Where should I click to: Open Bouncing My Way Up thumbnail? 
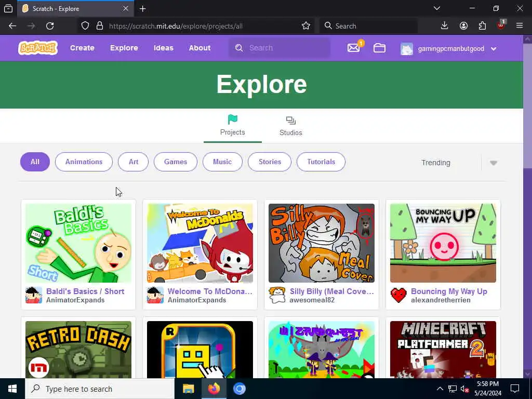[443, 243]
